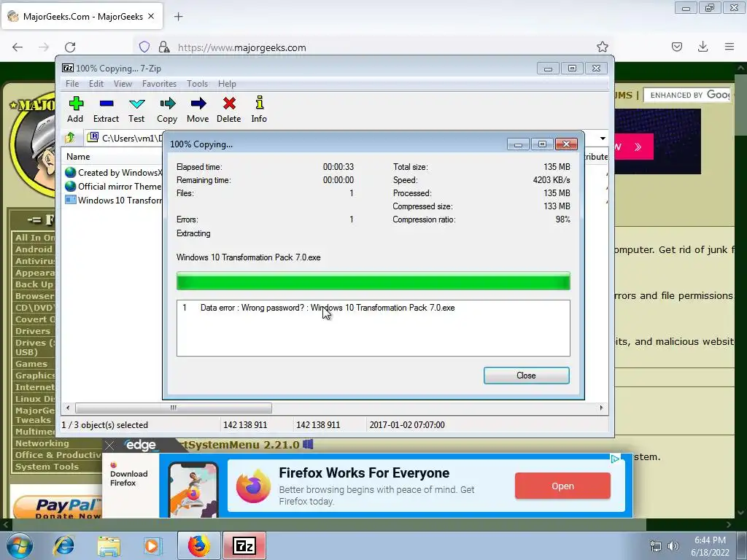Click the network icon in system tray
The width and height of the screenshot is (747, 560).
(656, 546)
